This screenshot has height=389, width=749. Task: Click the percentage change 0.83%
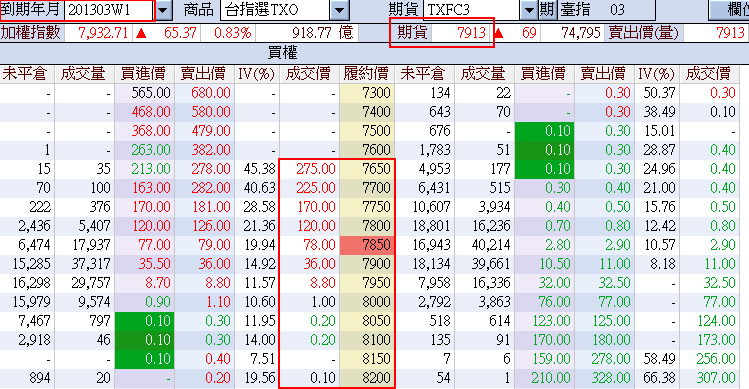point(232,32)
